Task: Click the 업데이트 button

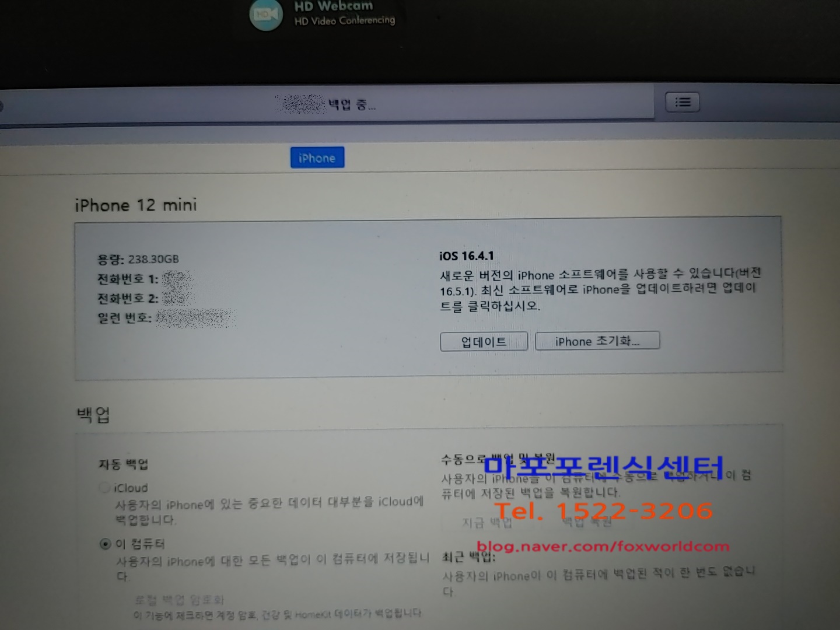Action: tap(484, 341)
